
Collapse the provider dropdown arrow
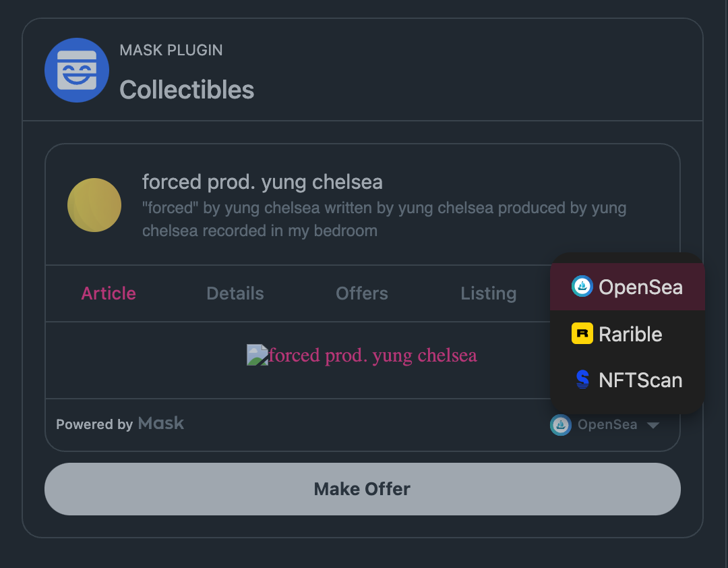click(x=653, y=425)
